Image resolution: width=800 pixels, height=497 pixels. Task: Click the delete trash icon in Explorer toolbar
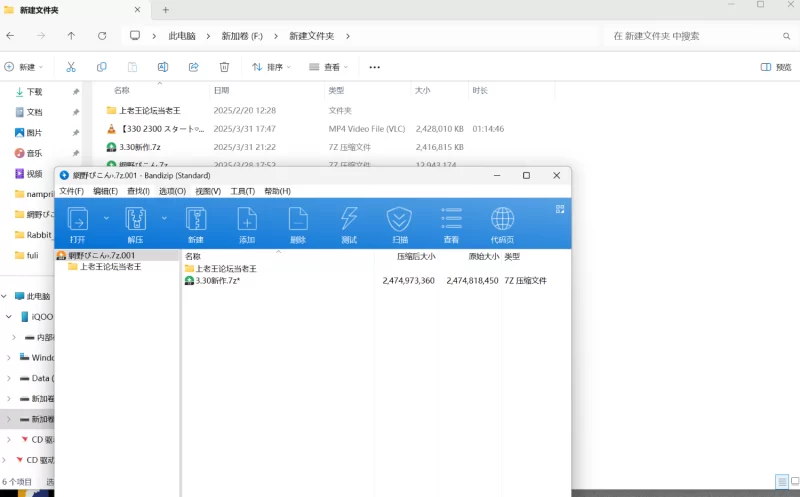point(224,67)
